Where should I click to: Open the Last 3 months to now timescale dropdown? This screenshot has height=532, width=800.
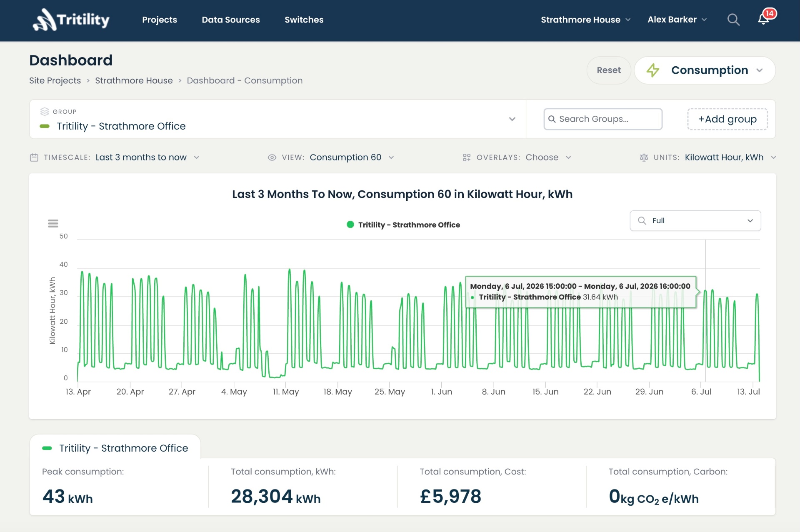[147, 157]
